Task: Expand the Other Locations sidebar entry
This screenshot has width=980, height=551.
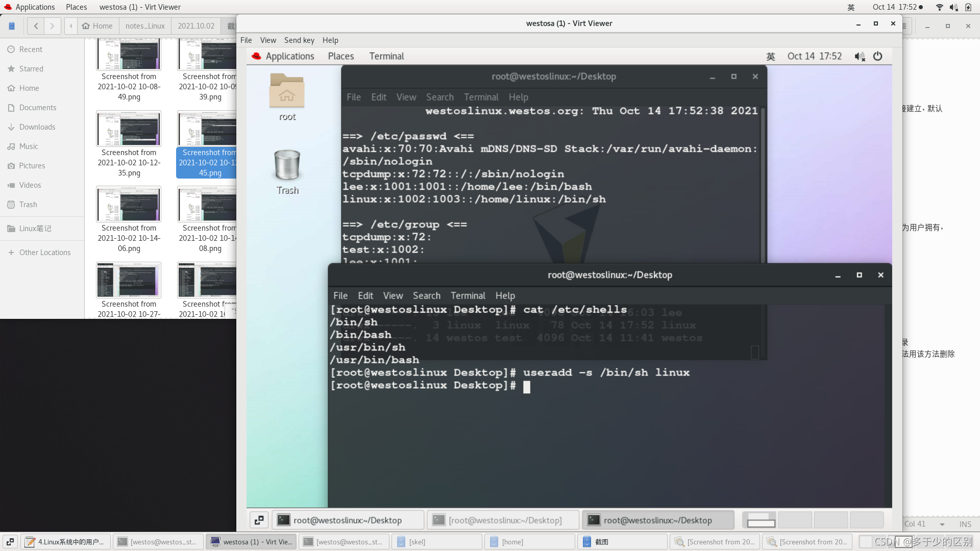Action: [x=45, y=253]
